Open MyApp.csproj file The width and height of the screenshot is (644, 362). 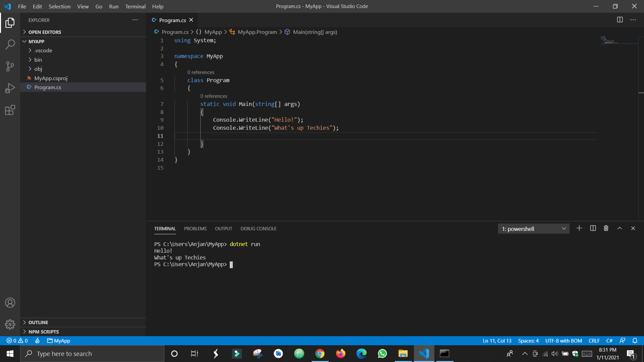coord(51,78)
